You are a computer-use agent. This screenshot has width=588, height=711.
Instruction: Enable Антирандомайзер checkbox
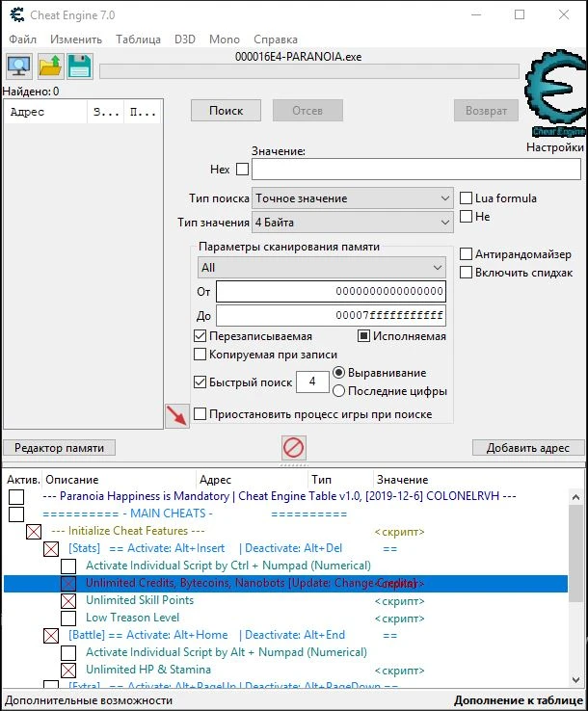pos(466,254)
